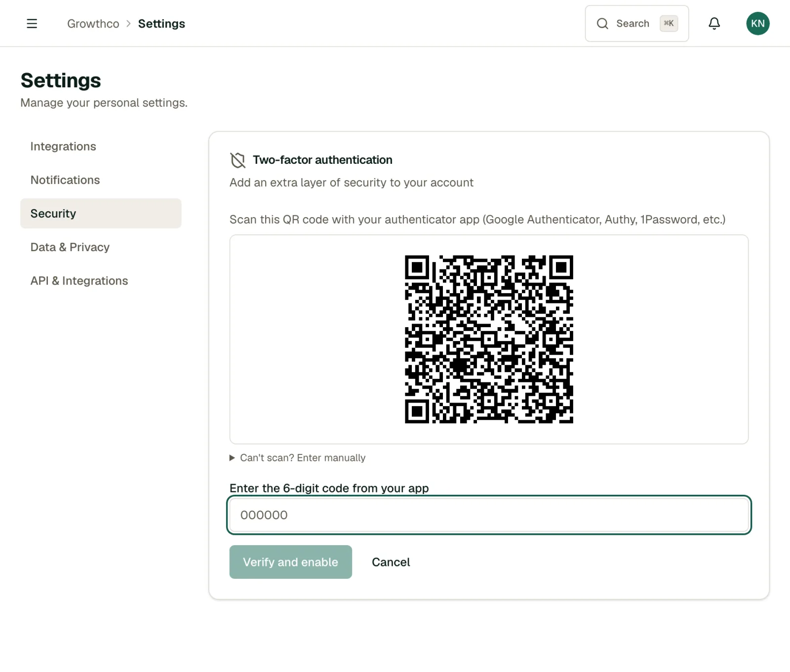
Task: Open the KN user avatar menu
Action: (757, 24)
